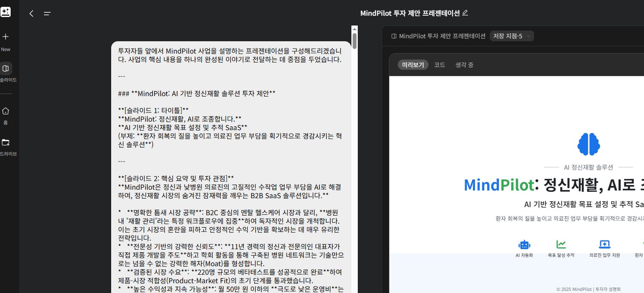Click the blue brain logo in preview
This screenshot has width=644, height=293.
click(589, 144)
